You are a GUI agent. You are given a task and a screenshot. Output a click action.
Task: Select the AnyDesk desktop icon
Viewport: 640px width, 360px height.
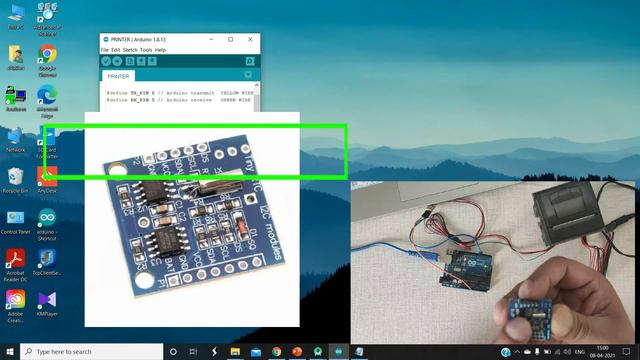[x=47, y=180]
